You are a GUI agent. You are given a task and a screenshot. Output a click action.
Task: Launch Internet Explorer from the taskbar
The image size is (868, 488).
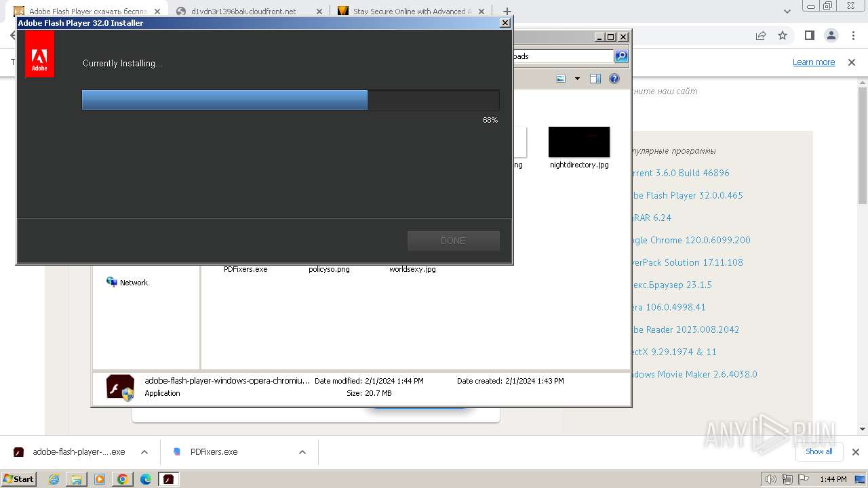tap(54, 479)
